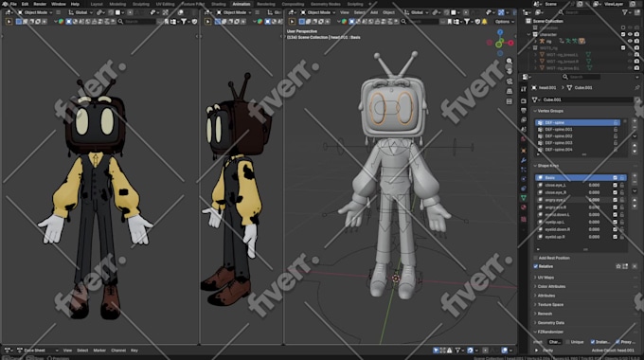Open the Add menu in right viewport
The image size is (644, 360).
pos(374,12)
